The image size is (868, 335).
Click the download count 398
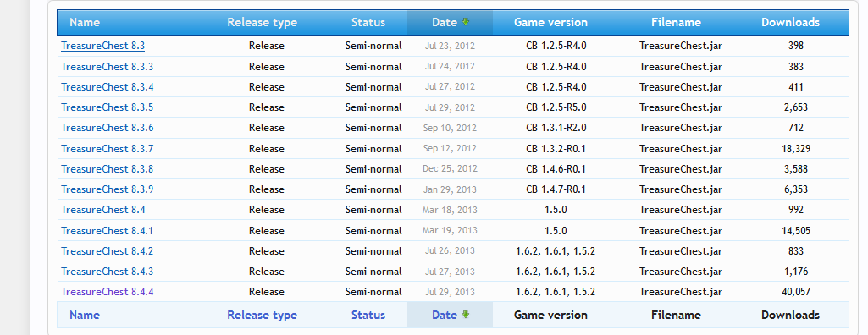(x=796, y=46)
